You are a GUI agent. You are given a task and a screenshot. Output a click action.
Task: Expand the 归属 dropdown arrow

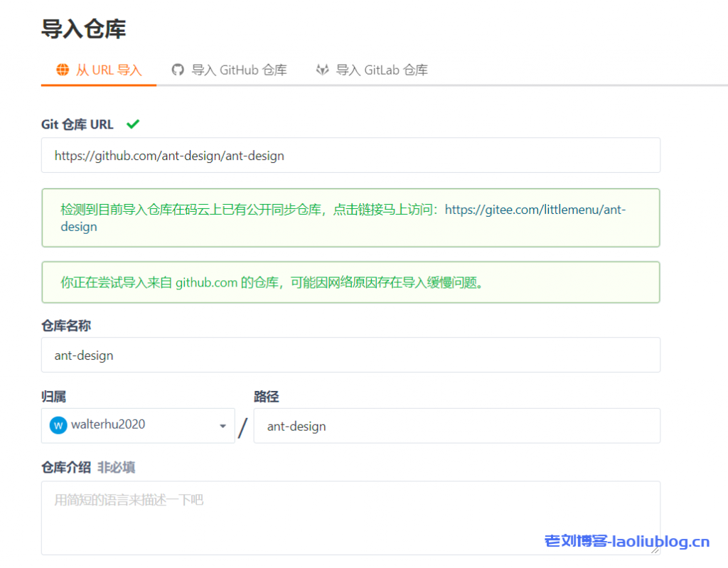[x=223, y=426]
